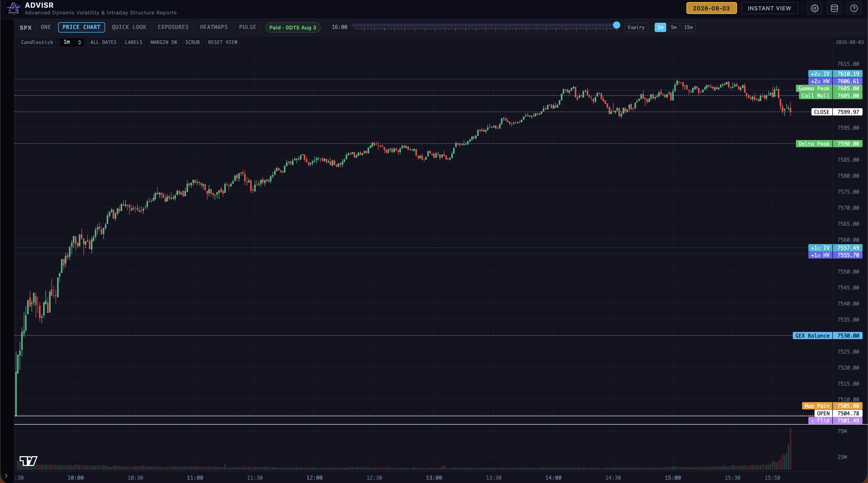
Task: Open INSTANT VIEW
Action: click(x=769, y=9)
